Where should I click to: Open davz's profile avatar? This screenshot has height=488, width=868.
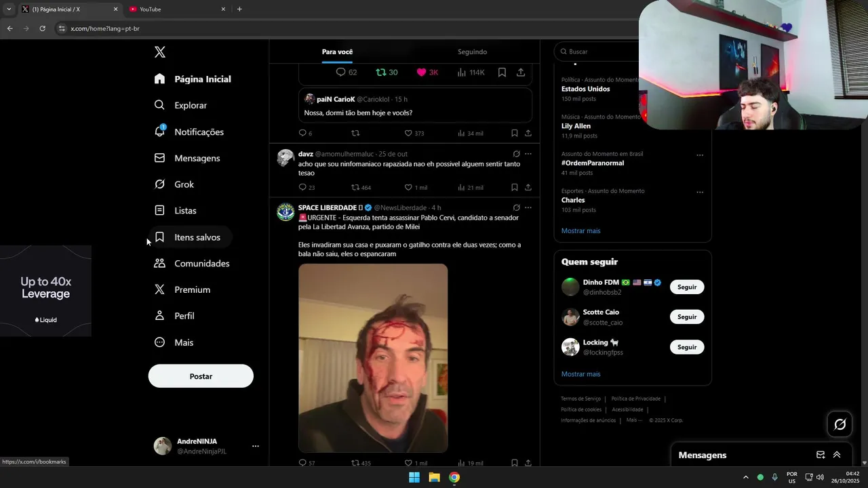285,158
